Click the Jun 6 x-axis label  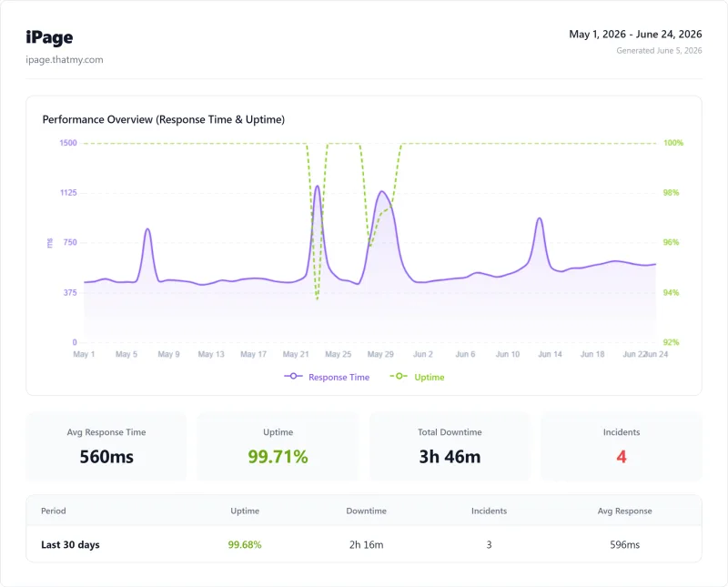coord(465,354)
